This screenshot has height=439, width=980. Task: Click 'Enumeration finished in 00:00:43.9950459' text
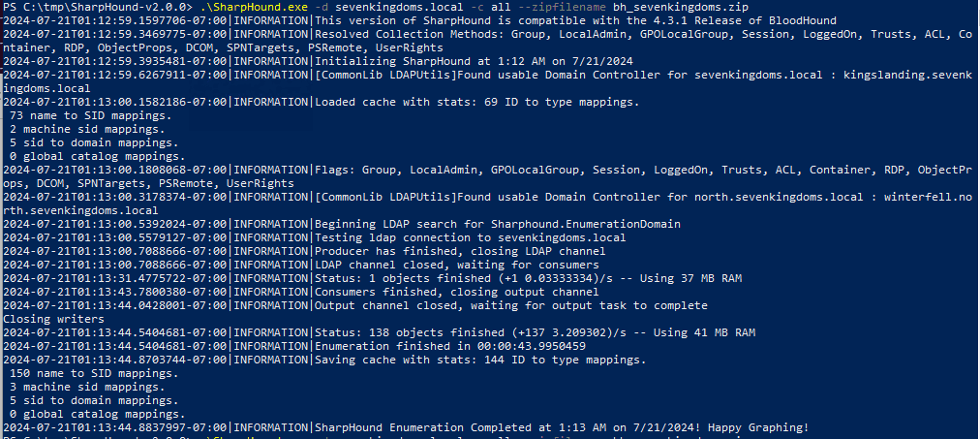pos(450,345)
